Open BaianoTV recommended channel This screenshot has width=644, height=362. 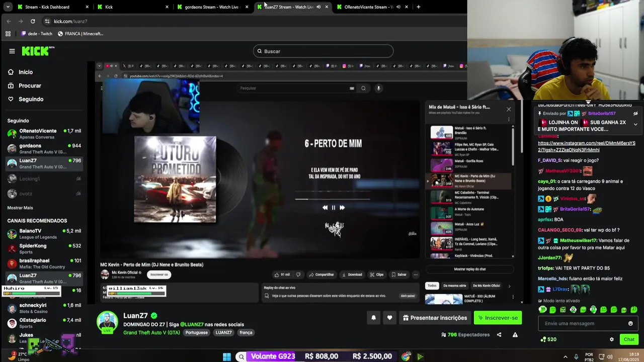click(44, 233)
